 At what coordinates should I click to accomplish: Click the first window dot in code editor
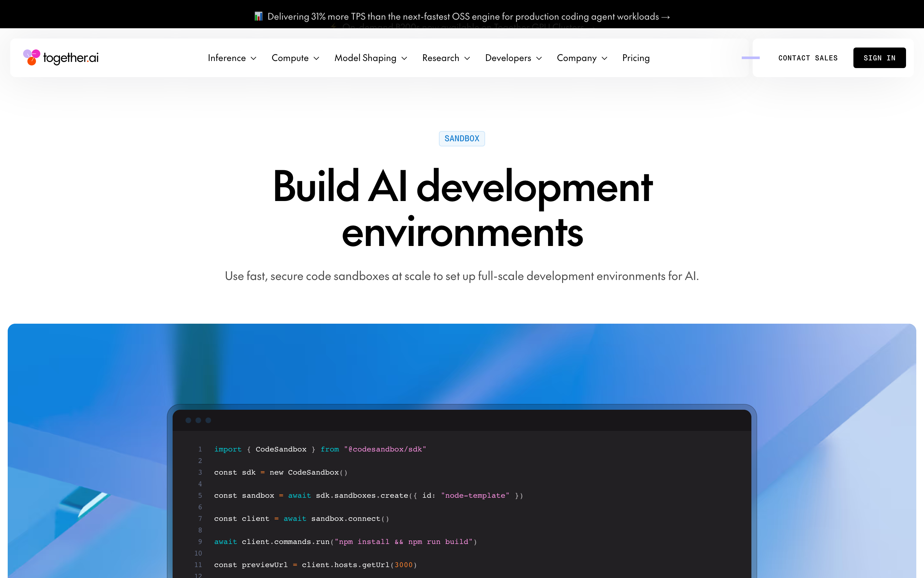[188, 420]
